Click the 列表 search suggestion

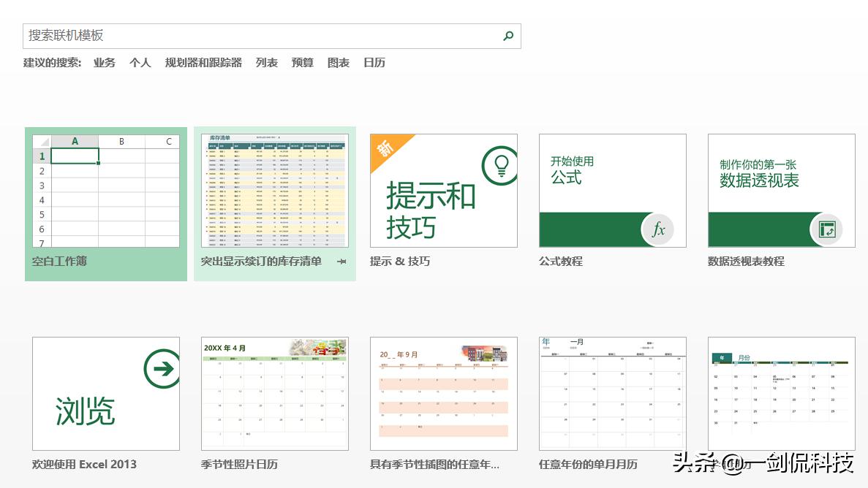point(266,63)
